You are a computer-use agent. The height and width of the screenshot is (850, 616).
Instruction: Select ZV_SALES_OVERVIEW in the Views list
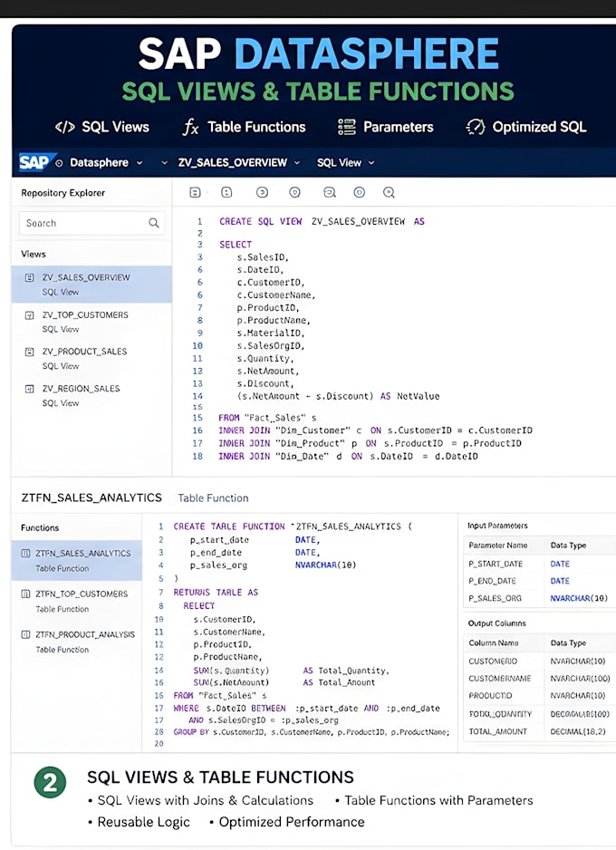91,284
